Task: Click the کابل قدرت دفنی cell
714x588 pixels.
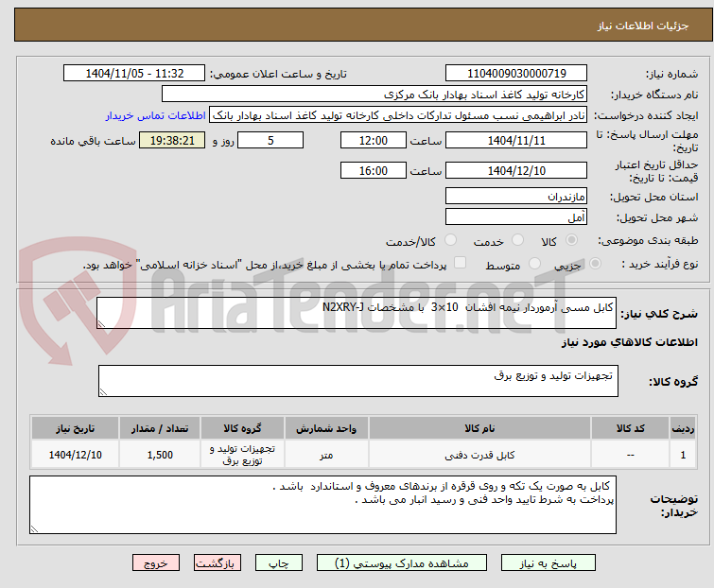Action: pyautogui.click(x=479, y=454)
